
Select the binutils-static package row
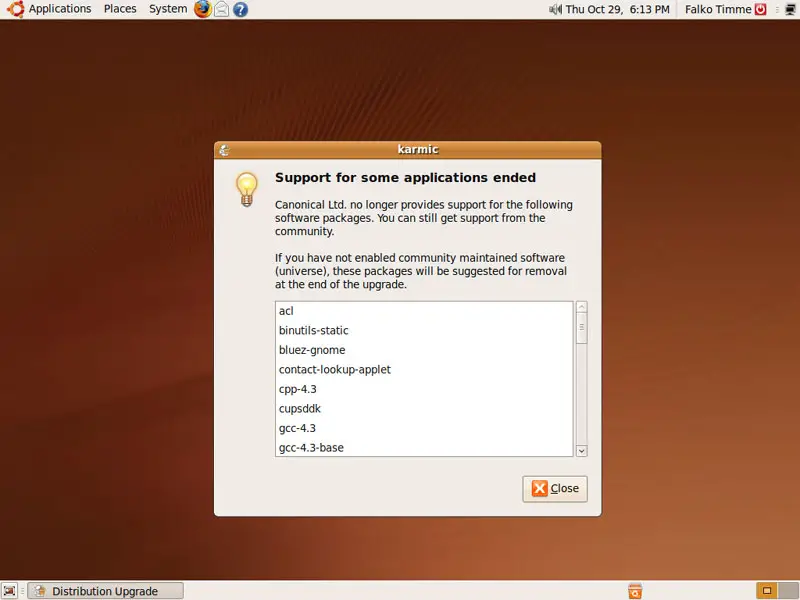[424, 331]
